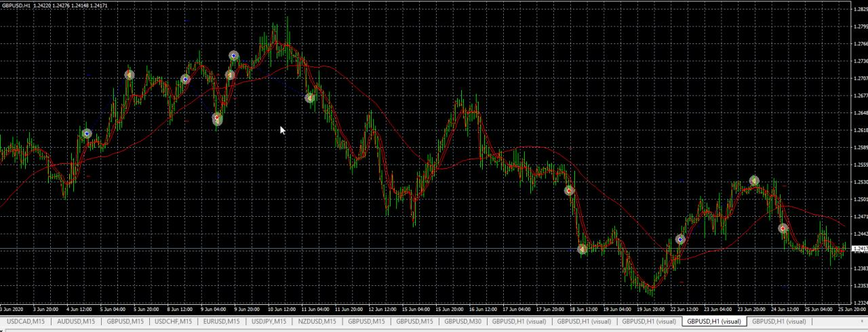868x332 pixels.
Task: Click the time axis label 16 Jun 12:00
Action: pos(484,309)
